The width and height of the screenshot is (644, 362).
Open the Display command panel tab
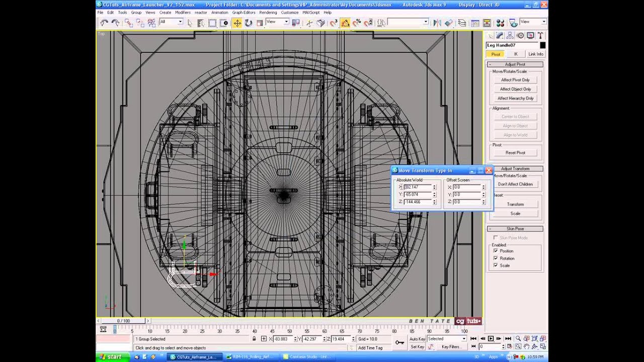pos(530,36)
